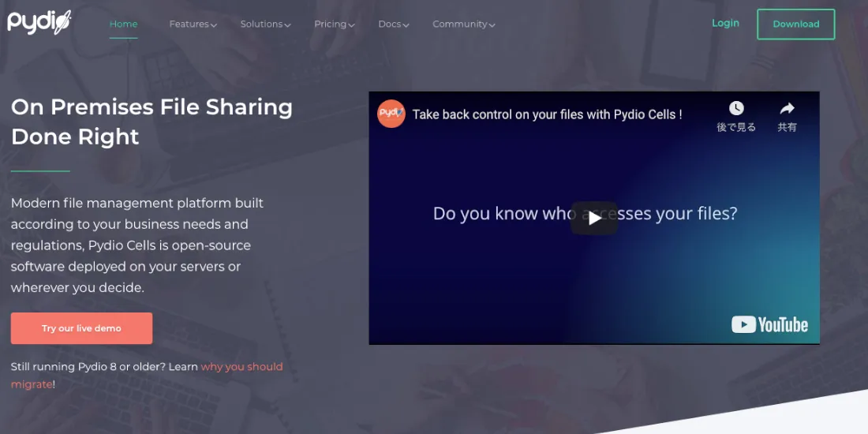Expand the Features dropdown menu
The image size is (868, 434).
(193, 24)
